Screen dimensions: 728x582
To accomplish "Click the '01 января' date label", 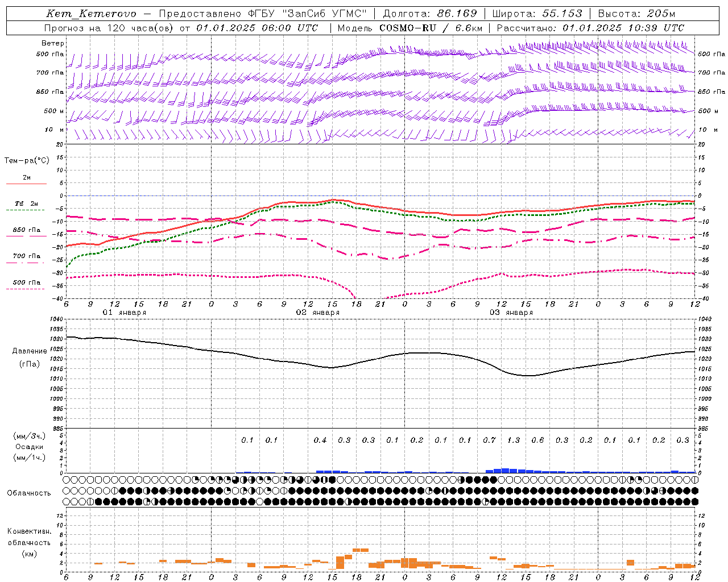I will pos(124,313).
